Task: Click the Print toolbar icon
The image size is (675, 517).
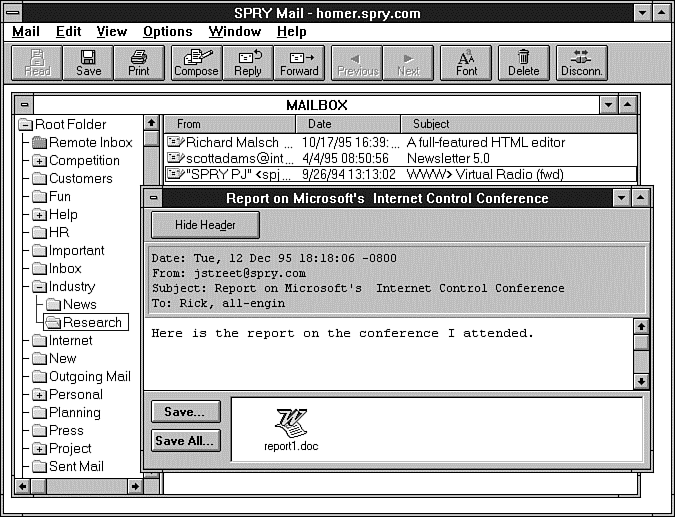Action: (x=139, y=63)
